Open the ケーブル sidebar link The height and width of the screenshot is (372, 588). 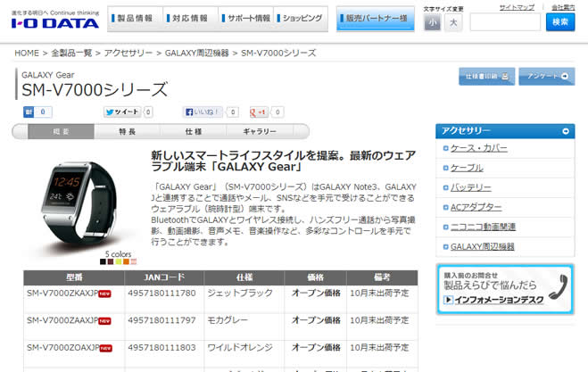(467, 168)
